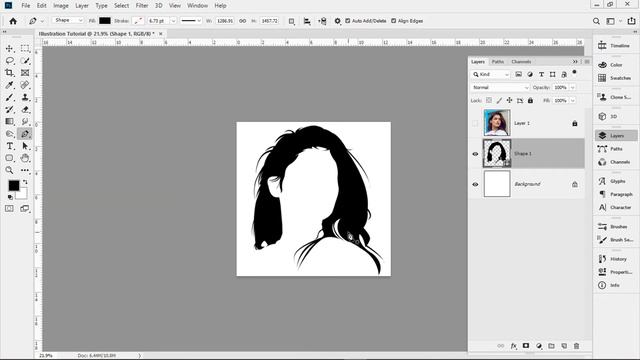This screenshot has height=360, width=640.
Task: Click the new adjustment layer icon
Action: [x=539, y=346]
